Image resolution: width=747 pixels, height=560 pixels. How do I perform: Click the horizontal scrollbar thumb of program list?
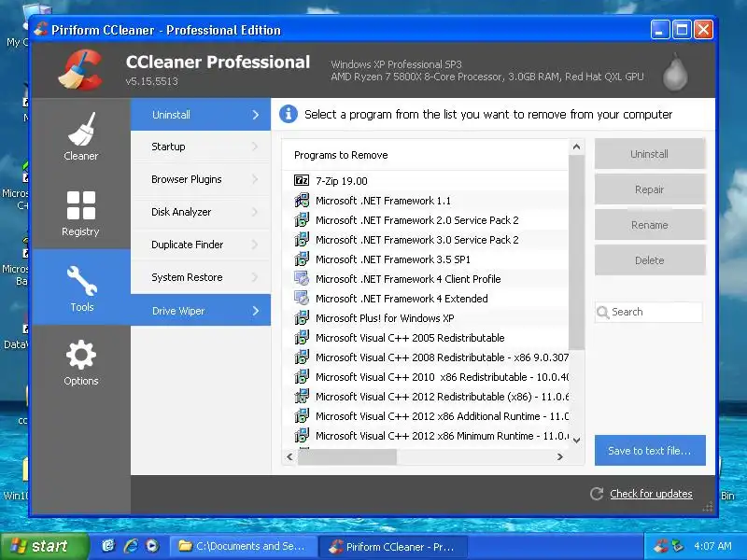click(x=347, y=456)
